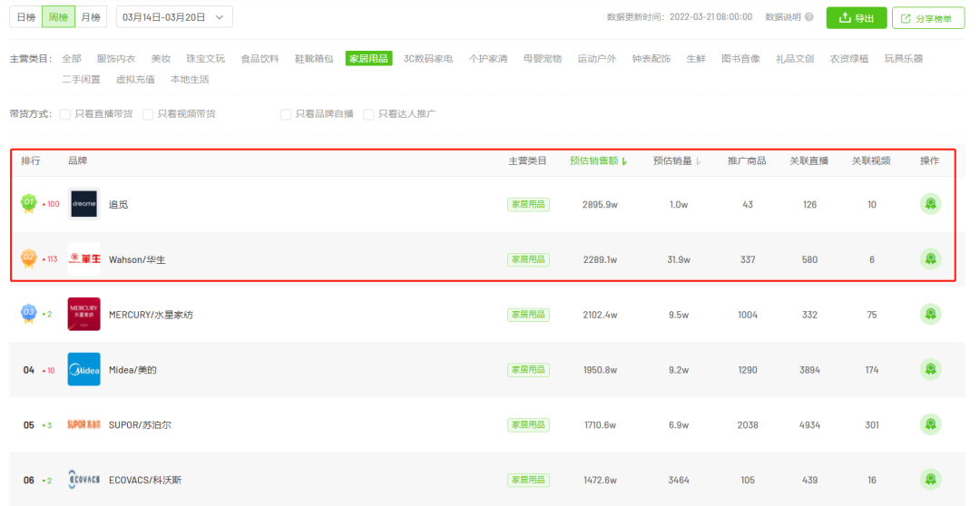Screen dimensions: 980x506
Task: Click the 数据说明 help question mark icon
Action: (808, 17)
